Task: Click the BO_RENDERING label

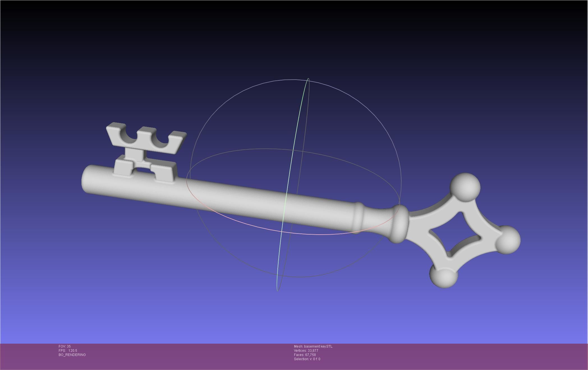Action: tap(72, 355)
